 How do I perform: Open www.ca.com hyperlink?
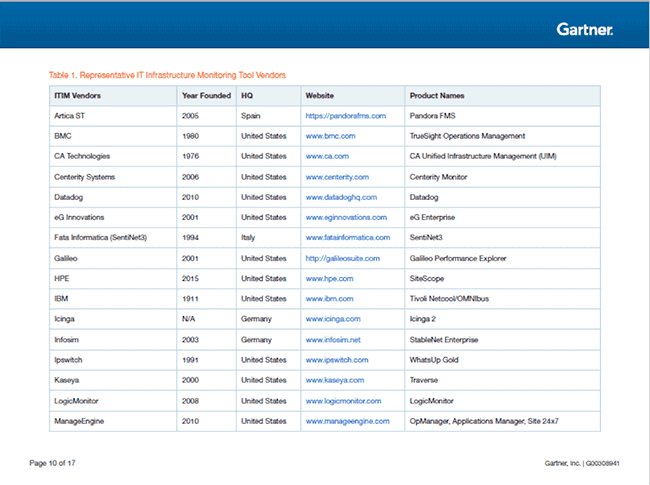click(327, 156)
